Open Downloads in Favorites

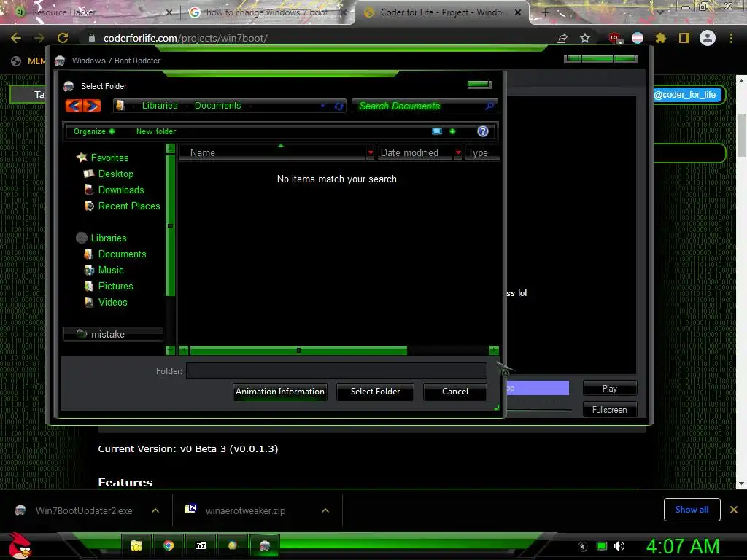pyautogui.click(x=121, y=190)
